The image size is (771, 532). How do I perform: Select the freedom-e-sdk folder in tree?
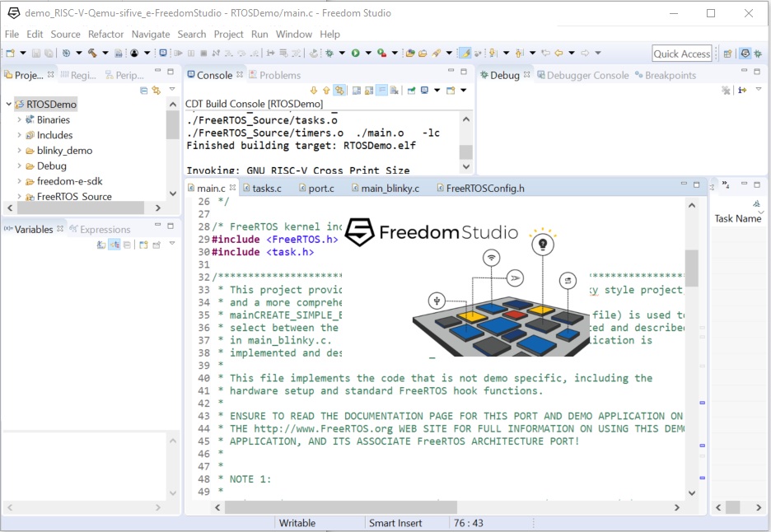(69, 181)
